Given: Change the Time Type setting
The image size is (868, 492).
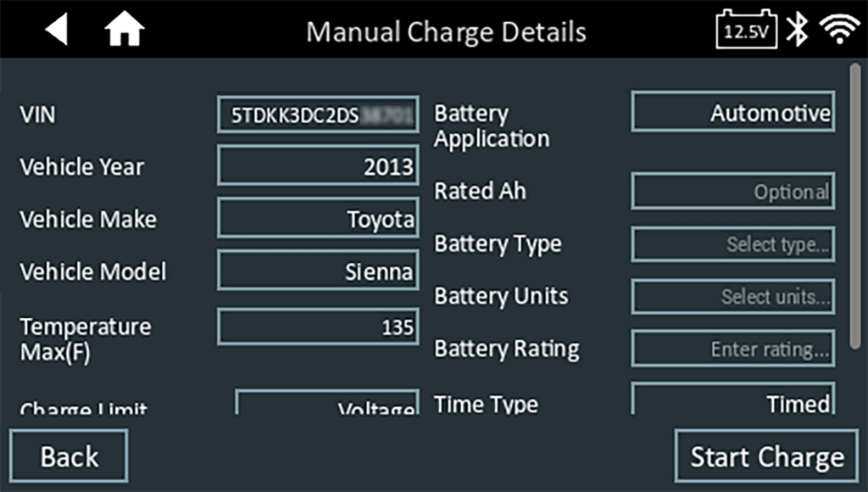Looking at the screenshot, I should click(733, 400).
